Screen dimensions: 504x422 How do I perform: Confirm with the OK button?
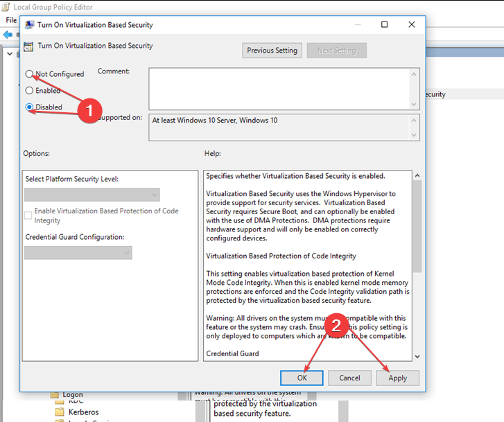(x=302, y=378)
